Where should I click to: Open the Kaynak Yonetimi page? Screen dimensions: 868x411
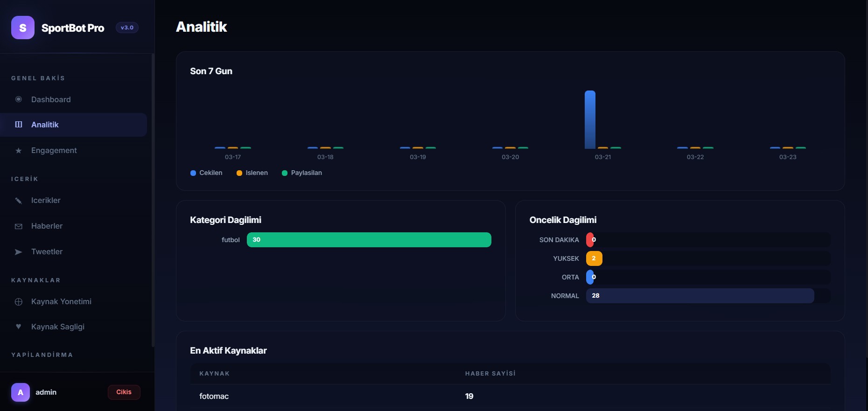coord(74,301)
